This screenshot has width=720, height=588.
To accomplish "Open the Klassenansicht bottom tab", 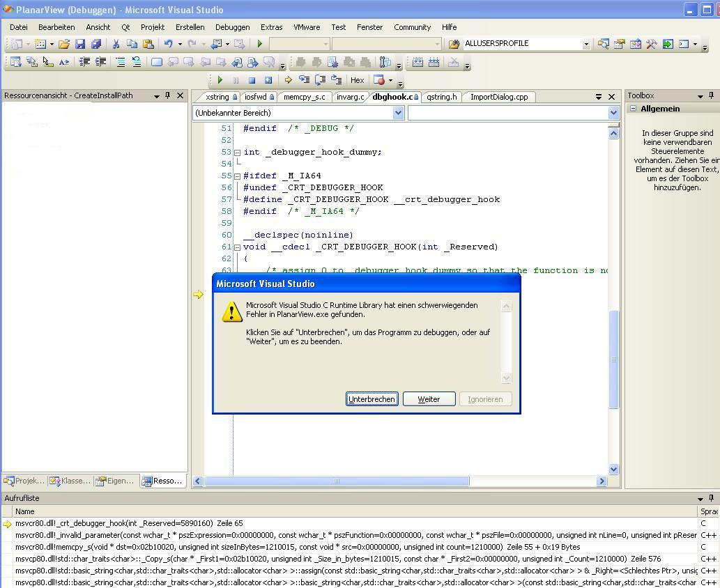I will tap(70, 481).
